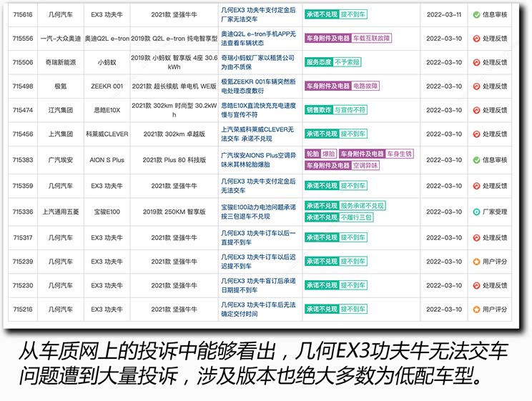532x401 pixels.
Task: Click the 服务承诺不兑现 tag in row 715336
Action: tap(363, 206)
